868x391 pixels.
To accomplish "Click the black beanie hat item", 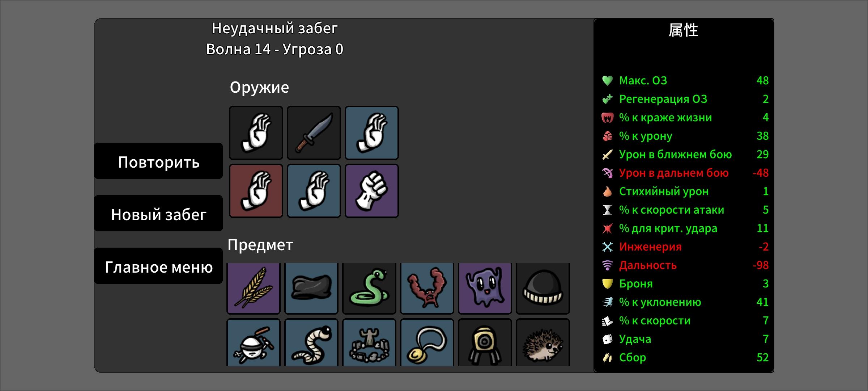I will click(543, 288).
